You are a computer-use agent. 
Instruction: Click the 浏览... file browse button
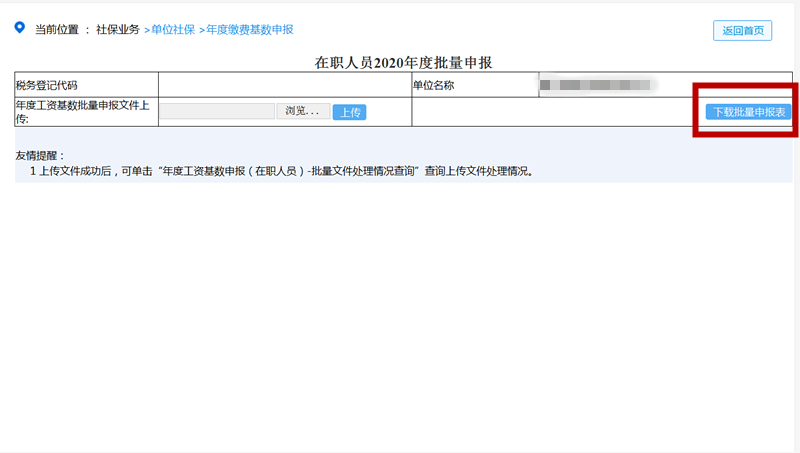(x=303, y=111)
